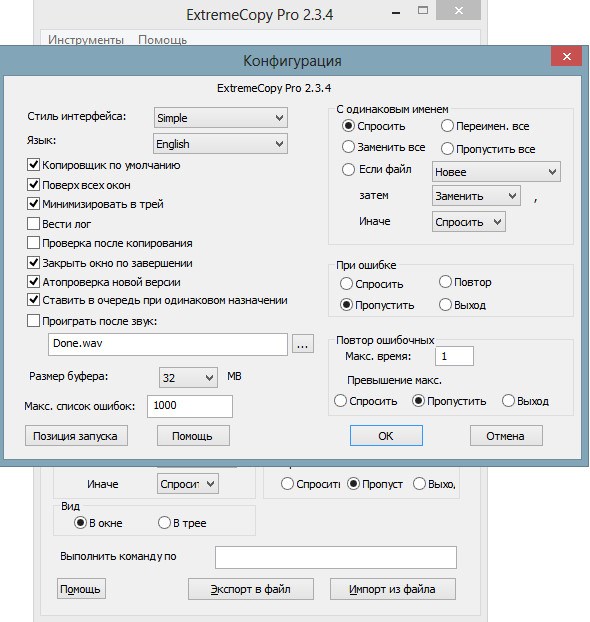
Task: Open Иначе dropdown in background window
Action: pos(188,484)
